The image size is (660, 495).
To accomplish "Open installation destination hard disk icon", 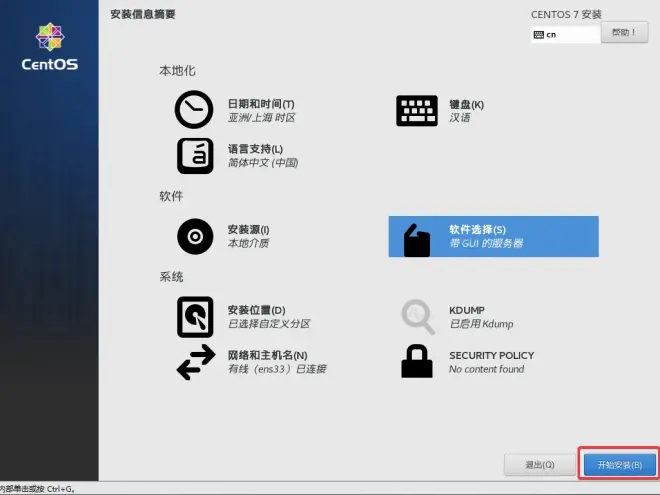I will 195,317.
